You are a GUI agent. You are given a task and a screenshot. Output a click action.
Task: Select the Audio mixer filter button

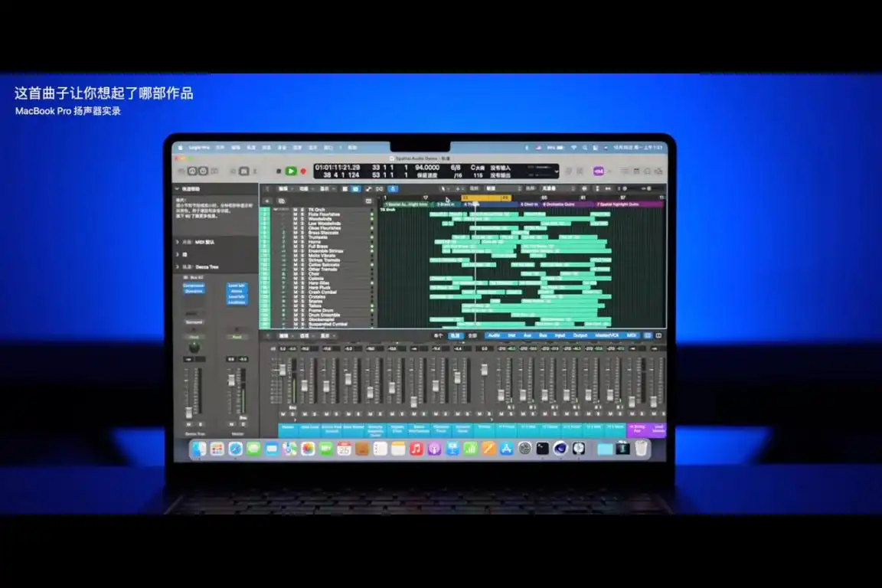(494, 336)
